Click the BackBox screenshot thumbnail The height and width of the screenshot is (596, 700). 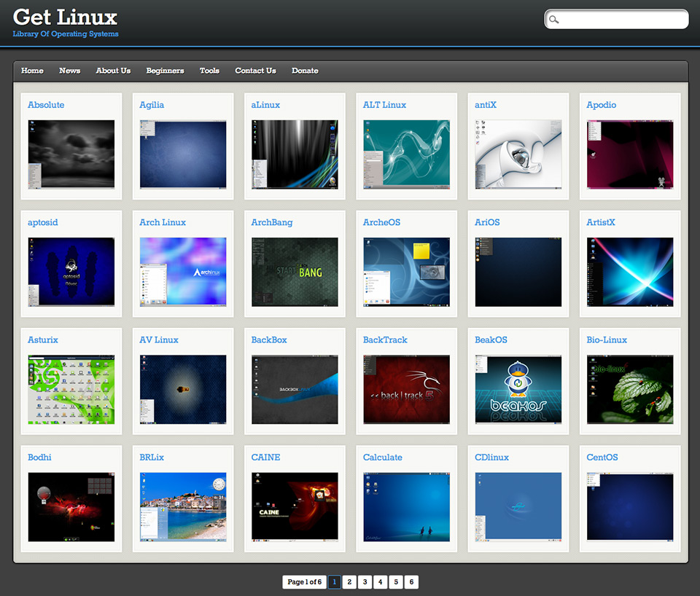(x=295, y=390)
